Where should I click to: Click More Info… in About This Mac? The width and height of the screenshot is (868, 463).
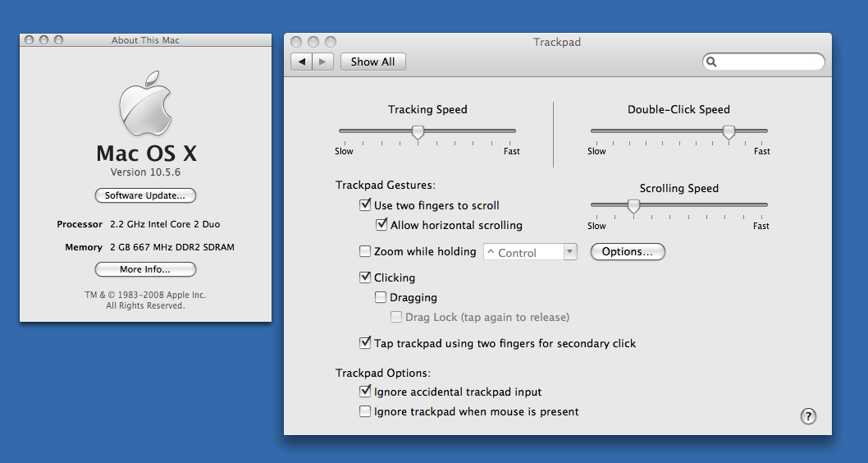(145, 269)
